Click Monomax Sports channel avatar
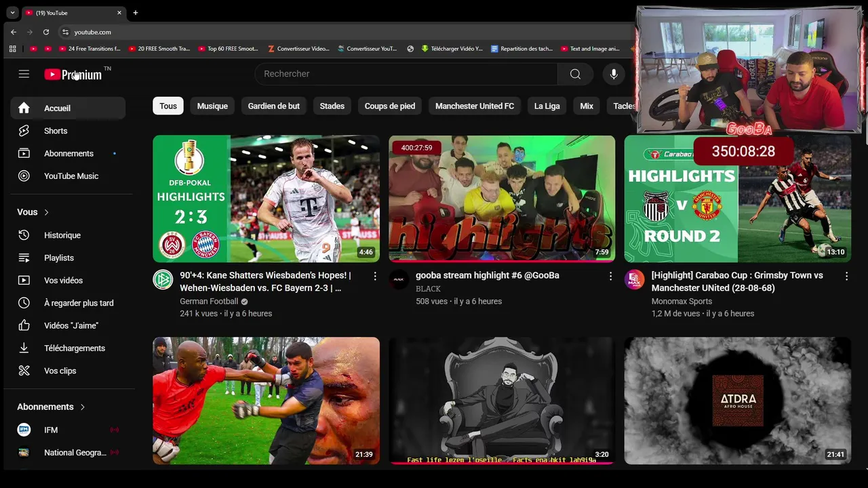Image resolution: width=868 pixels, height=488 pixels. click(x=635, y=279)
